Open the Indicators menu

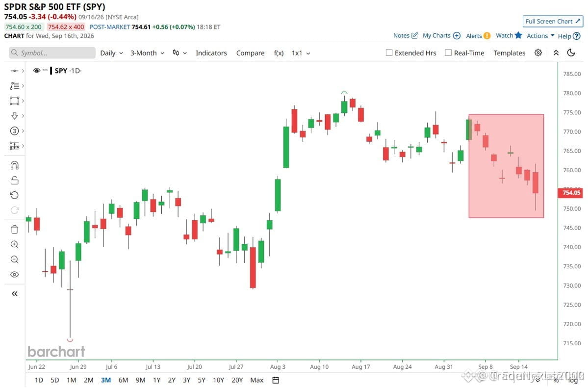click(x=211, y=53)
